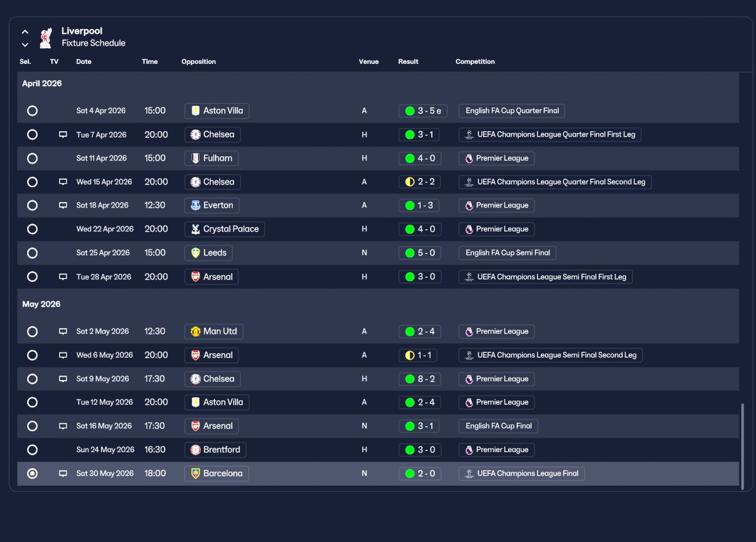The height and width of the screenshot is (542, 756).
Task: Select the radio button for the Leeds fixture
Action: click(x=32, y=253)
